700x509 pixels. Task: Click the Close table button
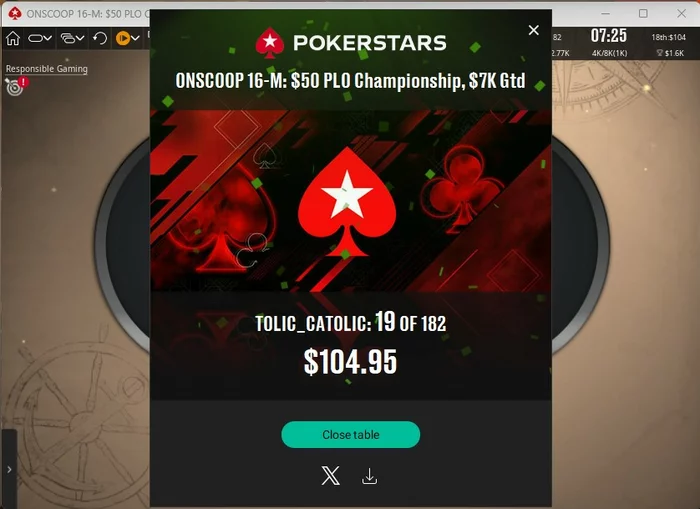(x=350, y=434)
